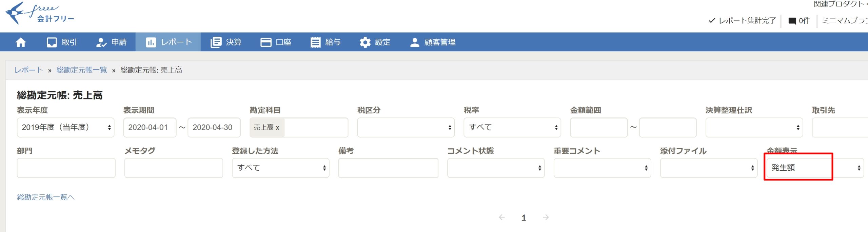Open the 顧客管理 menu
This screenshot has height=232, width=868.
tap(433, 42)
